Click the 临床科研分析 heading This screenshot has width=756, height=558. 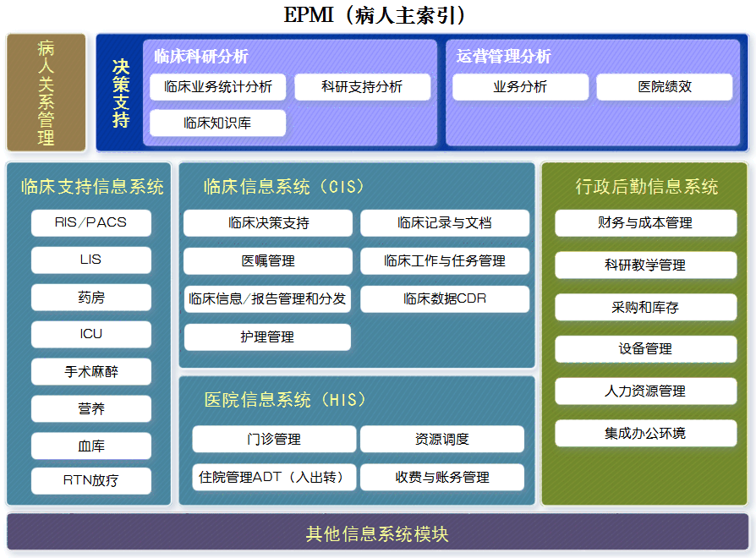pyautogui.click(x=201, y=57)
